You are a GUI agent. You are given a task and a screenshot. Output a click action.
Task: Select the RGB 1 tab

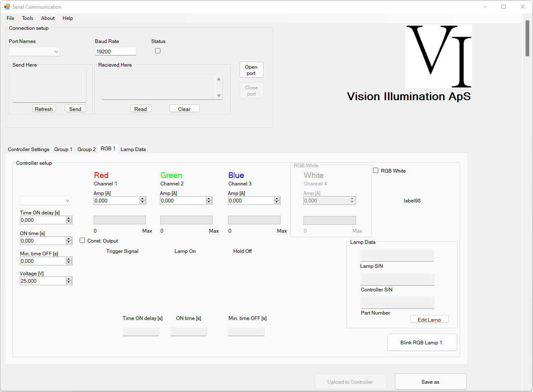click(108, 149)
